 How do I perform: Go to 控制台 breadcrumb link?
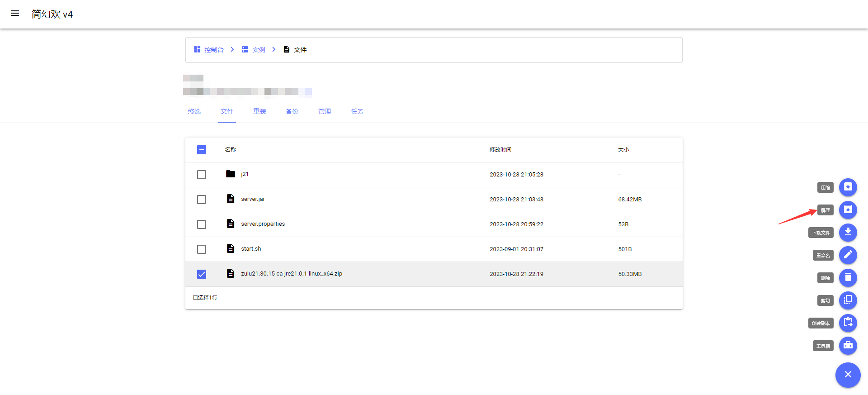coord(214,50)
